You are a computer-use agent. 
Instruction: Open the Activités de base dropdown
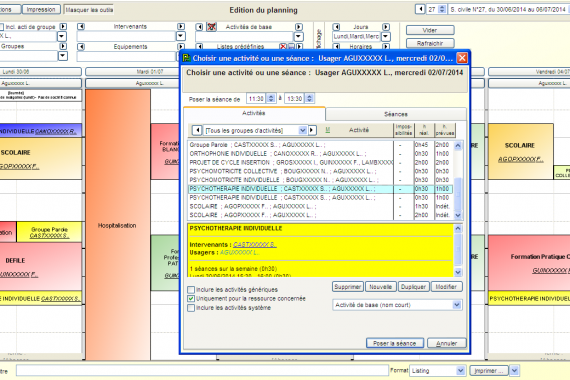298,36
